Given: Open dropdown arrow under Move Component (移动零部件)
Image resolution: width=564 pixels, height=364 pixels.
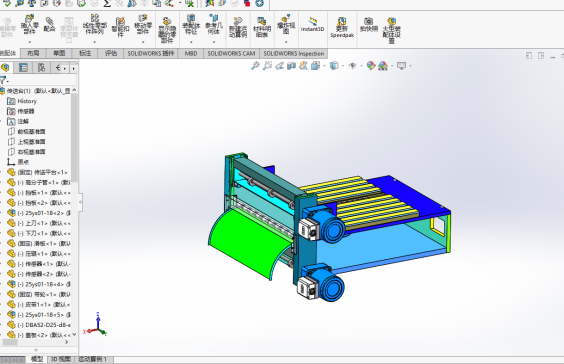Looking at the screenshot, I should pyautogui.click(x=143, y=42).
